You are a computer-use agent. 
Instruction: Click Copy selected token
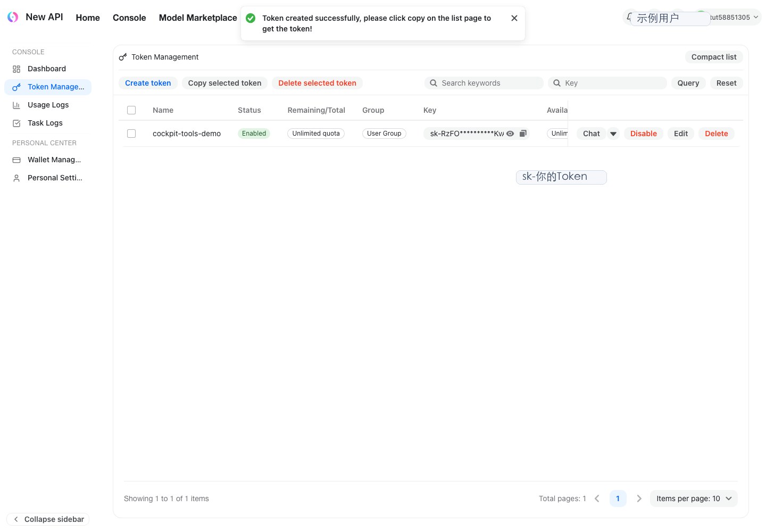click(224, 83)
